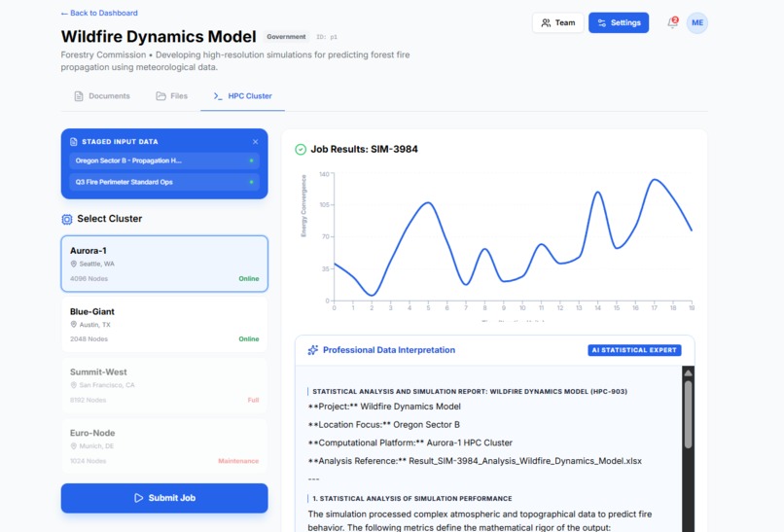Click the sparkle icon beside Professional Data Interpretation
The height and width of the screenshot is (532, 784).
pyautogui.click(x=313, y=350)
